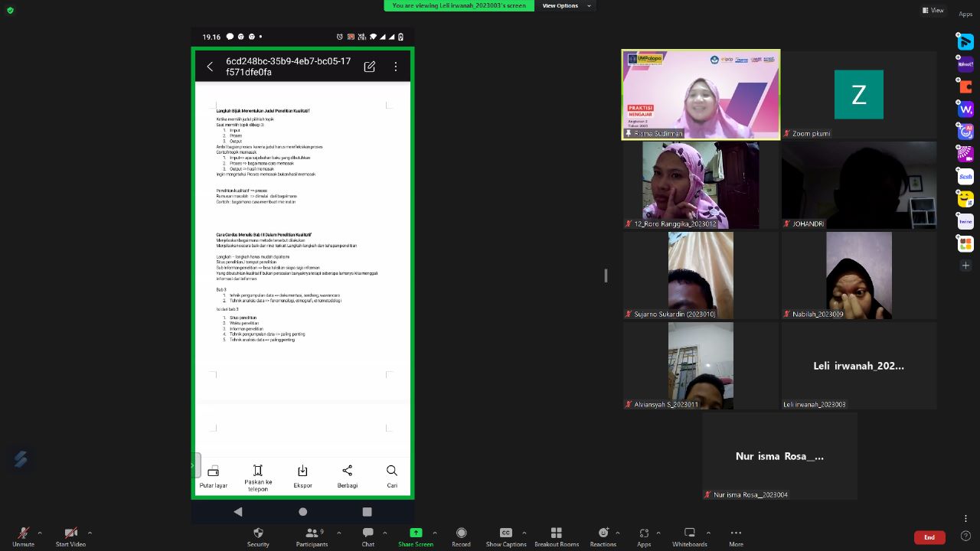Expand audio options arrow beside Unmute
The width and height of the screenshot is (980, 551).
(40, 533)
